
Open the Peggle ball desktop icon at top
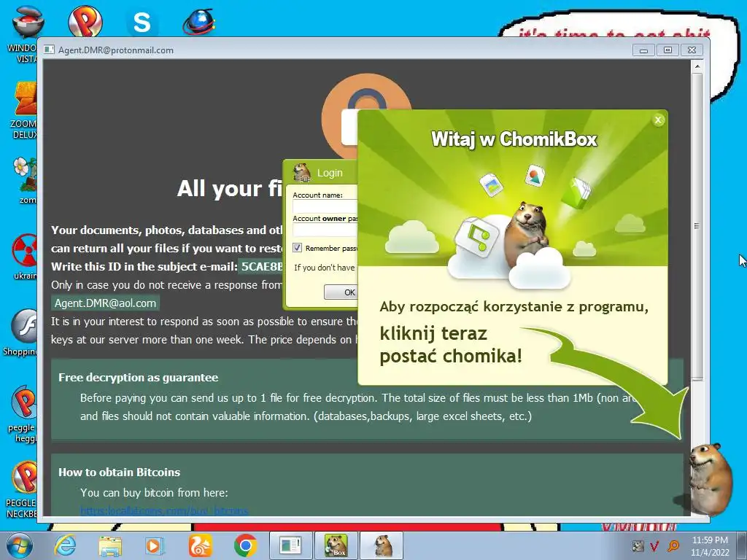(85, 20)
